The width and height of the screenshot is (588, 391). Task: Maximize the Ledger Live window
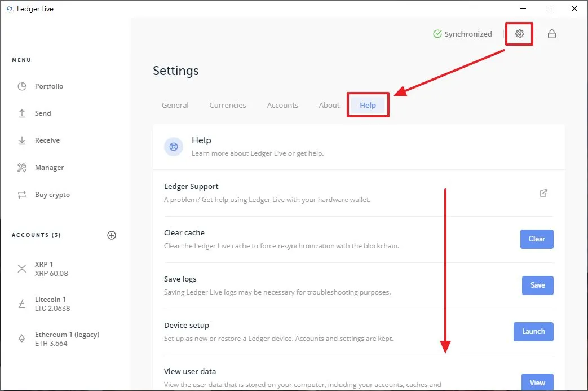click(x=548, y=8)
